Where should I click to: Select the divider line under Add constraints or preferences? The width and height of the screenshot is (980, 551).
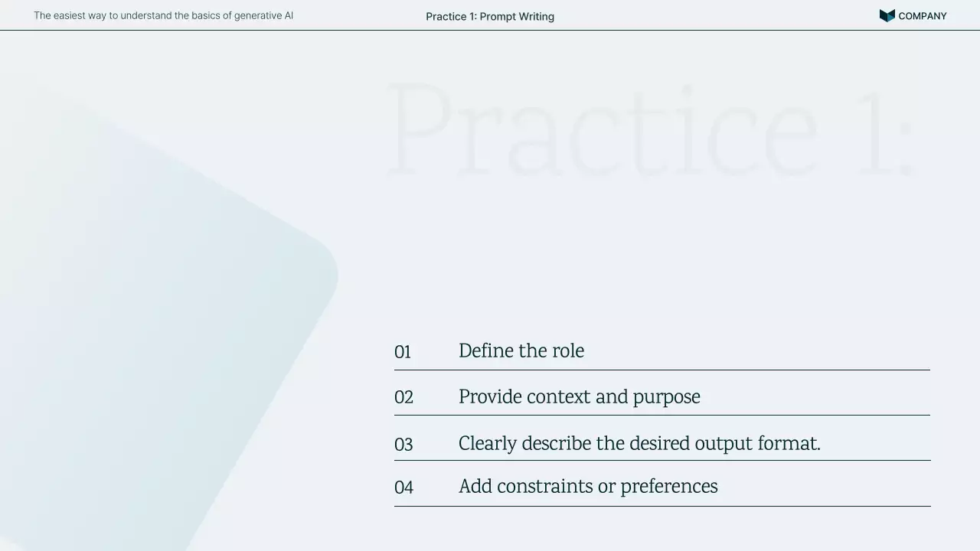coord(662,506)
